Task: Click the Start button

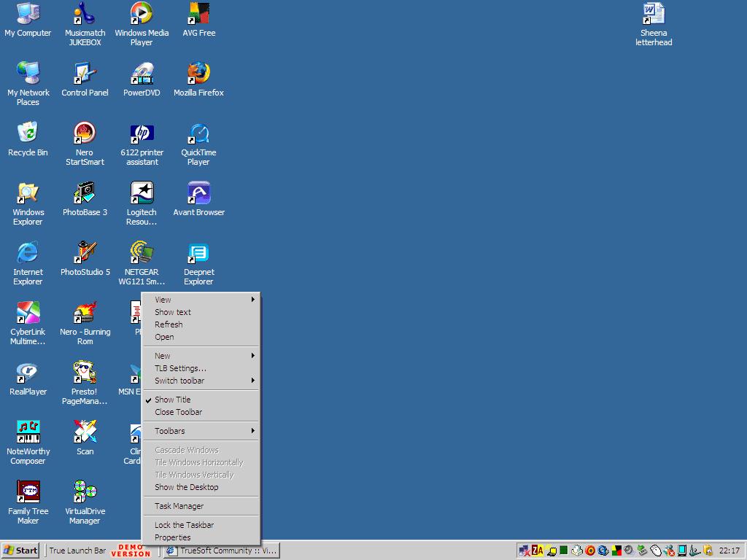Action: 20,551
